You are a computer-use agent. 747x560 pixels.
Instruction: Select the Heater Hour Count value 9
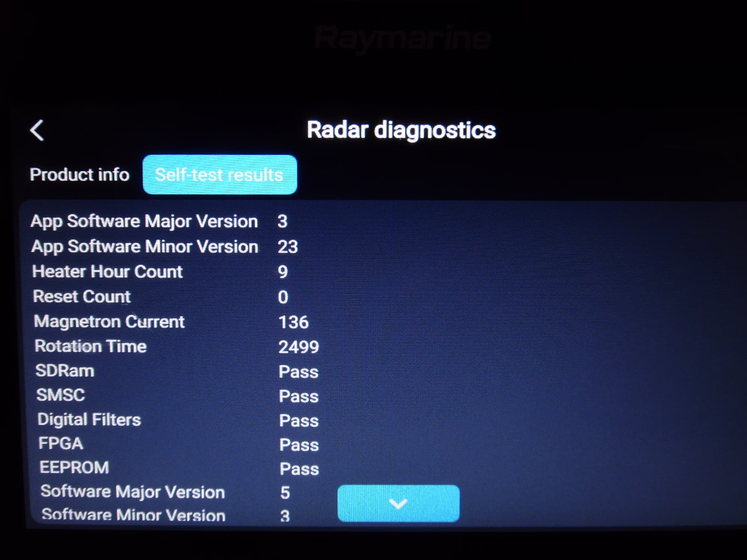pyautogui.click(x=283, y=272)
